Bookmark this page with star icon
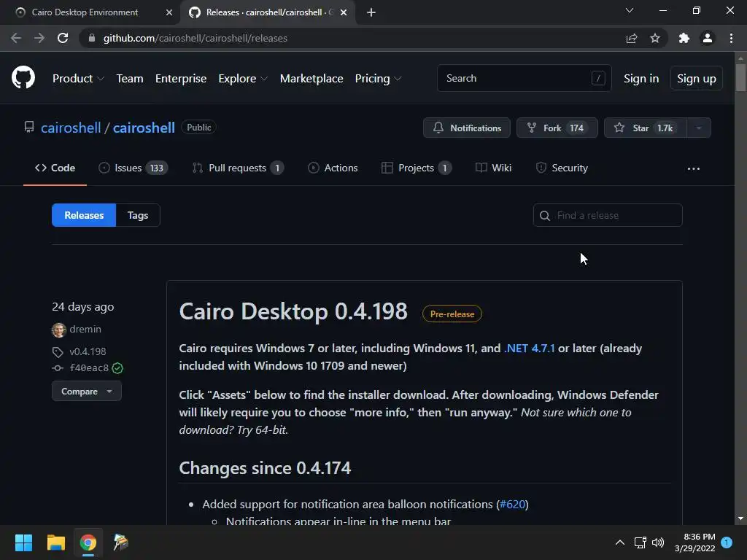Image resolution: width=747 pixels, height=560 pixels. coord(655,38)
